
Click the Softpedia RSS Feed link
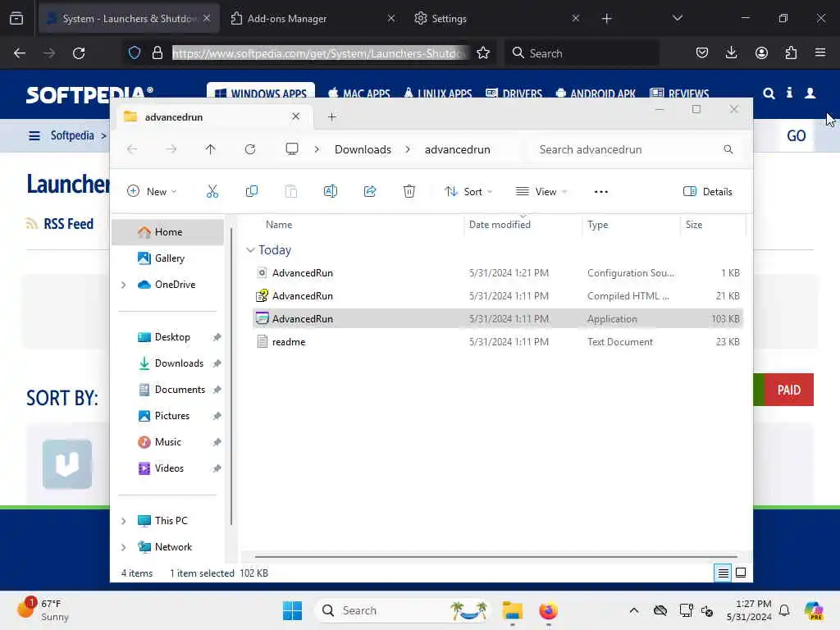click(x=68, y=224)
